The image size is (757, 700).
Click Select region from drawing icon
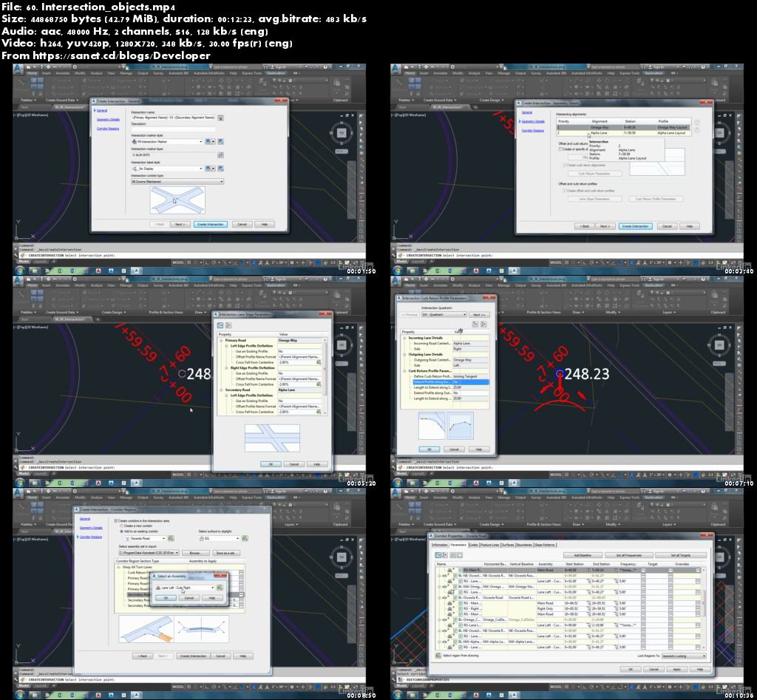pos(438,656)
